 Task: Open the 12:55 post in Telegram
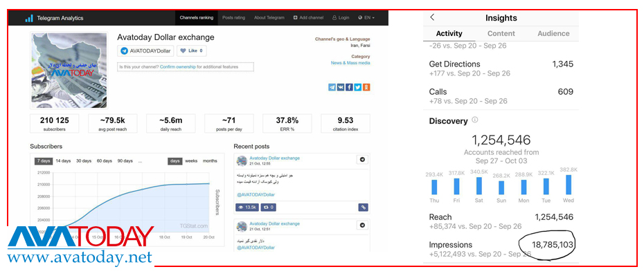pyautogui.click(x=362, y=160)
